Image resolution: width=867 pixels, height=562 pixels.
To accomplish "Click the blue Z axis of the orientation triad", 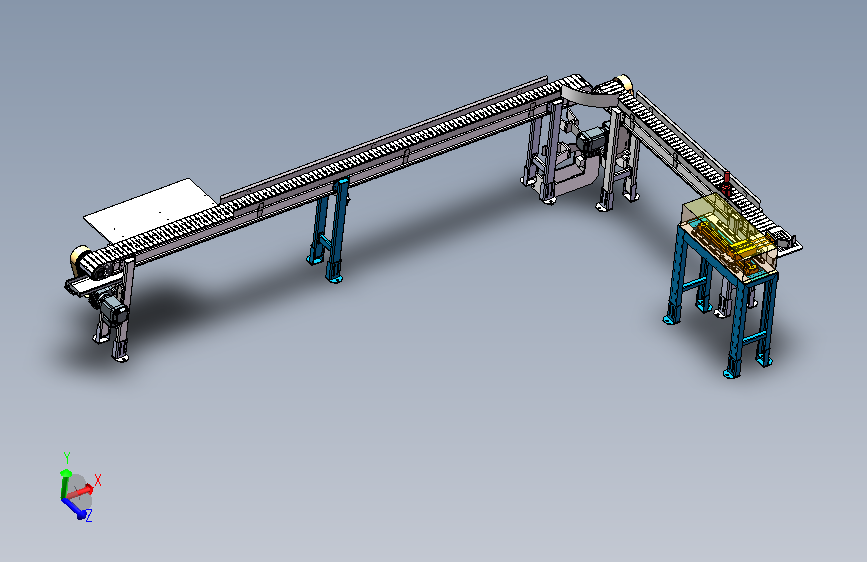I will click(x=76, y=508).
